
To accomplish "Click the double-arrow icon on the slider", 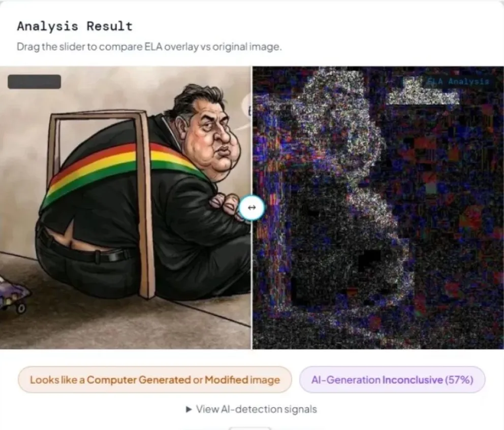I will point(251,208).
